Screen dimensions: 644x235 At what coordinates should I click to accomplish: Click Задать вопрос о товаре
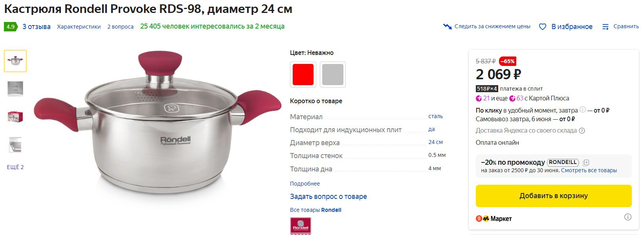(328, 197)
